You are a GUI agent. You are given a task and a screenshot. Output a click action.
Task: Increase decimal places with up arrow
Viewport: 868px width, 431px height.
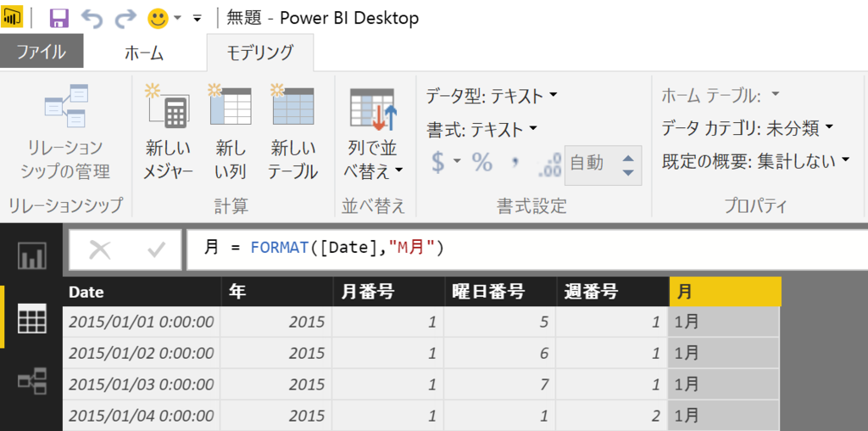pyautogui.click(x=628, y=157)
